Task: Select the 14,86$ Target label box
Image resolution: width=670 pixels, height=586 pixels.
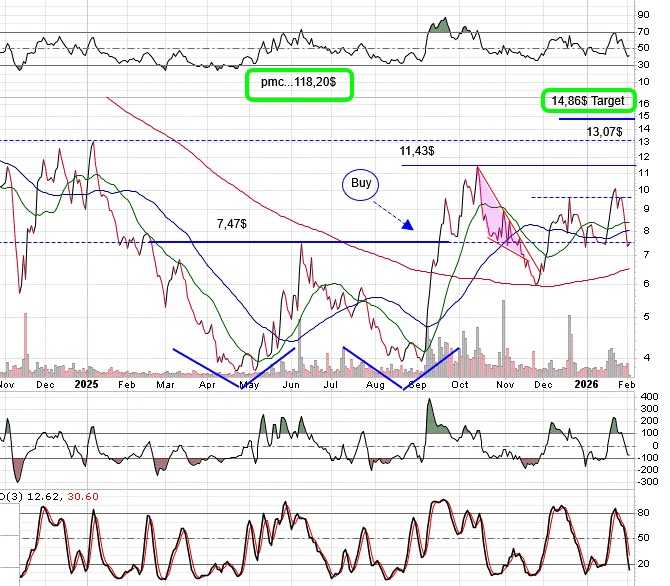Action: 588,101
